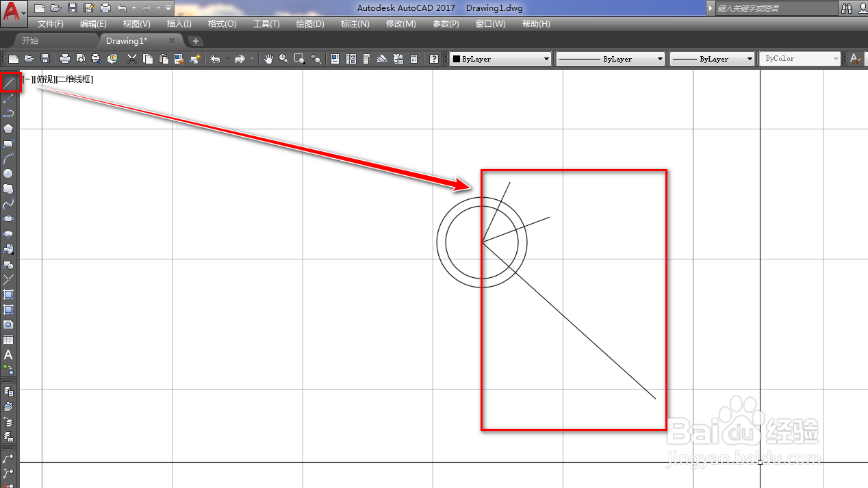
Task: Open the 格式(O) menu
Action: click(x=222, y=24)
